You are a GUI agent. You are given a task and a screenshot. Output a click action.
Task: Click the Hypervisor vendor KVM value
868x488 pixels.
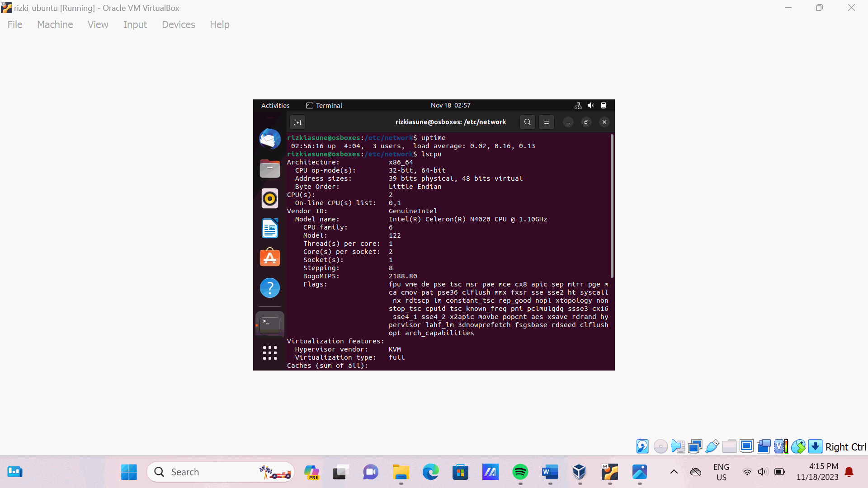tap(395, 349)
